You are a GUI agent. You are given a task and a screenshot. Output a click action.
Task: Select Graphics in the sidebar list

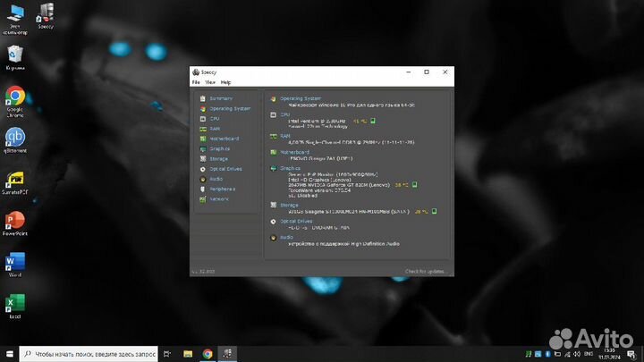[x=220, y=149]
